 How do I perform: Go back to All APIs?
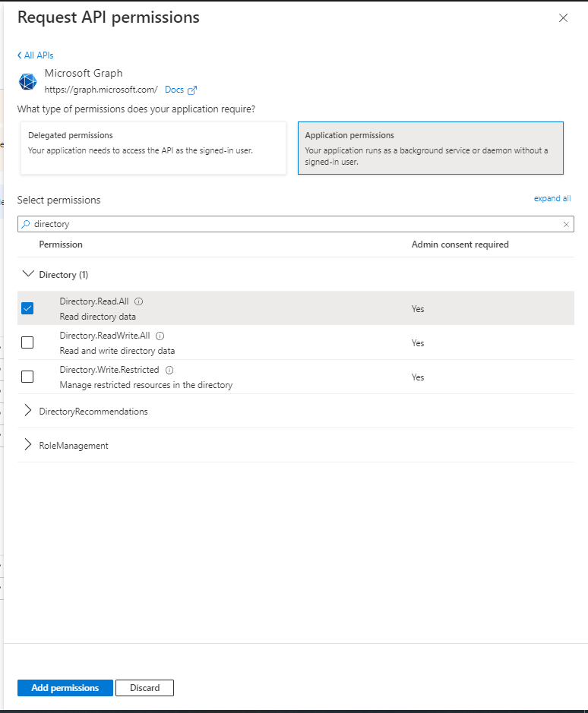coord(36,55)
